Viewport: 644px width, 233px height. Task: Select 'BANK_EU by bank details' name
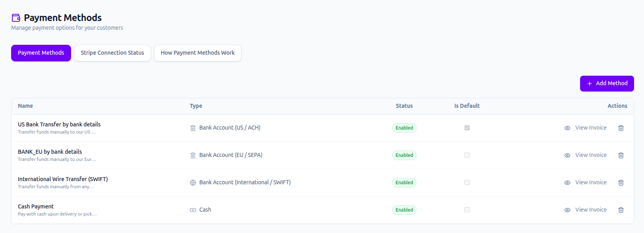click(x=50, y=152)
